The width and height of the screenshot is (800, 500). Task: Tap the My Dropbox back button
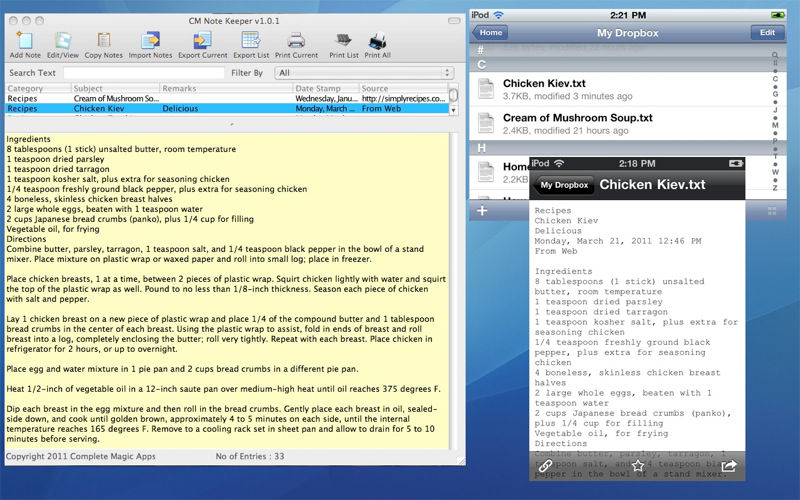click(563, 185)
